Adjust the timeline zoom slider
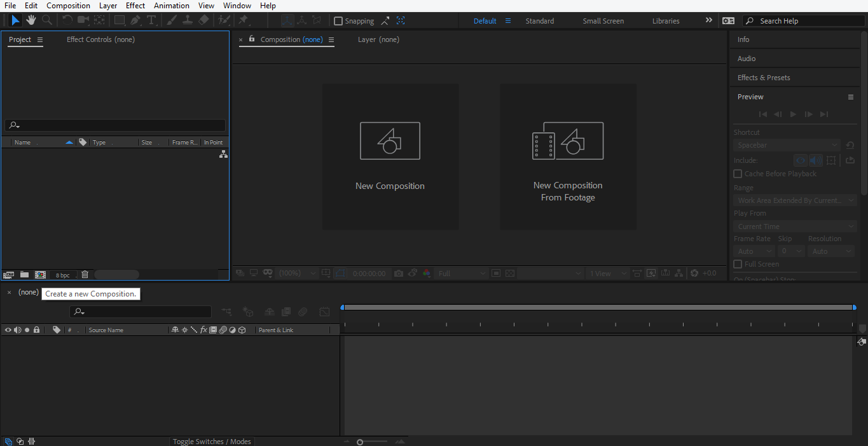 pyautogui.click(x=360, y=442)
